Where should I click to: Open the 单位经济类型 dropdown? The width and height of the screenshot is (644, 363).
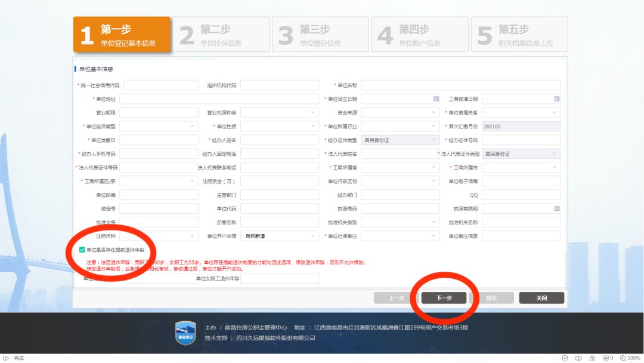click(192, 126)
